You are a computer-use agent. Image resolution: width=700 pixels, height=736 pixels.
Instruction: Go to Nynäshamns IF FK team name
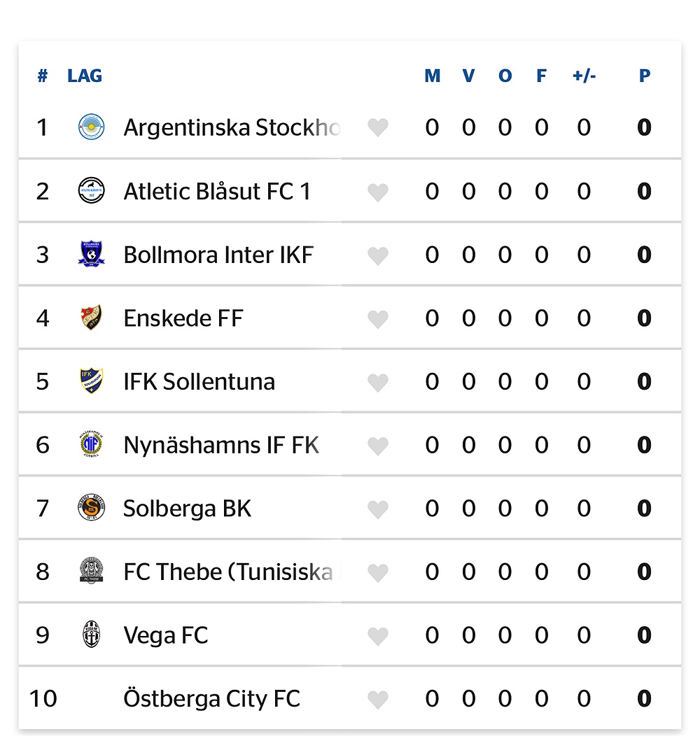pos(221,445)
